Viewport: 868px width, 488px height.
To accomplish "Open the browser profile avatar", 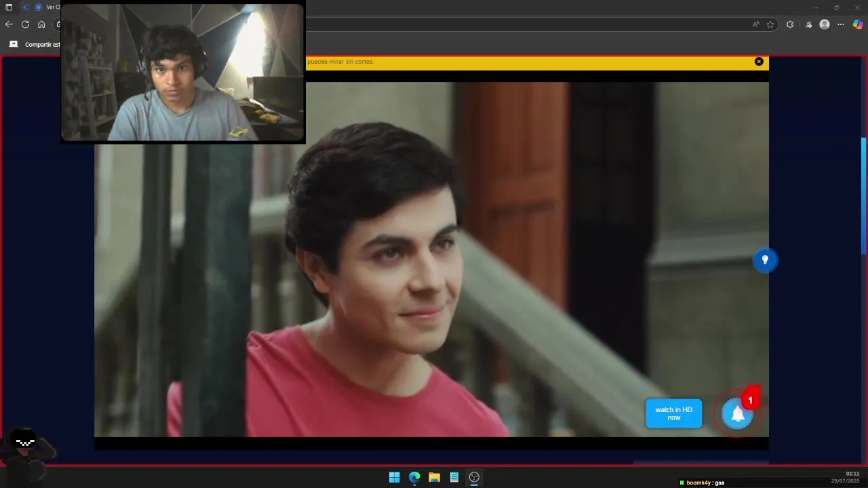I will (825, 24).
